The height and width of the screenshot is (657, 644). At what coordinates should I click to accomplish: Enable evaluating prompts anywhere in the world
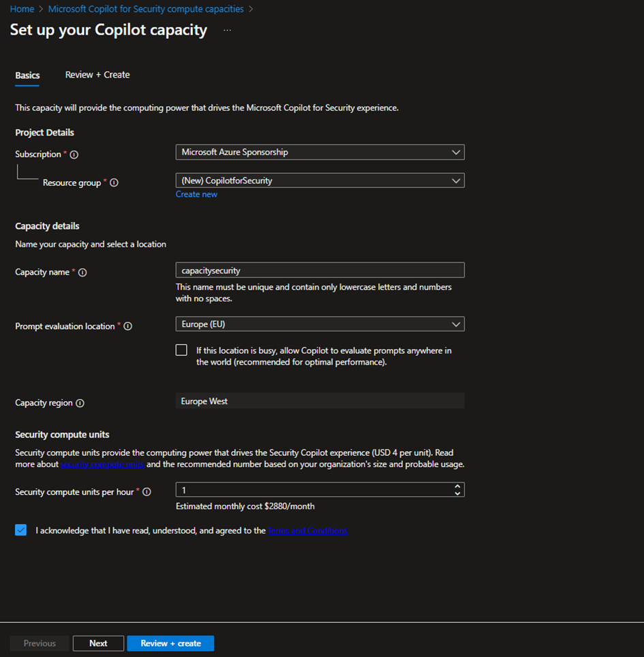click(x=181, y=350)
